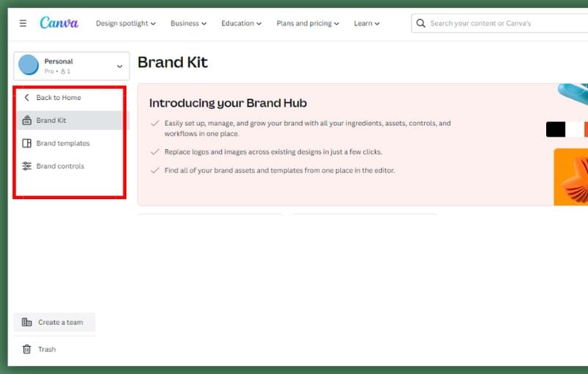This screenshot has height=374, width=588.
Task: Click the back arrow icon
Action: (26, 98)
